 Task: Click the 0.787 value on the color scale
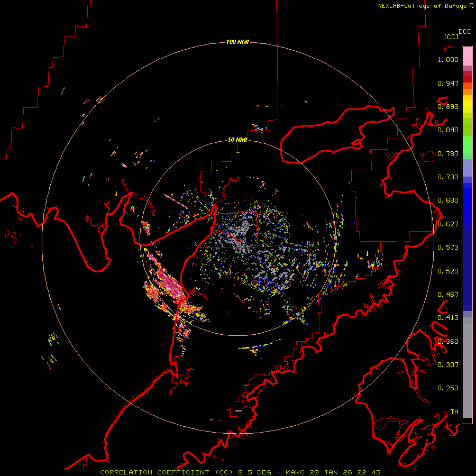pos(448,153)
